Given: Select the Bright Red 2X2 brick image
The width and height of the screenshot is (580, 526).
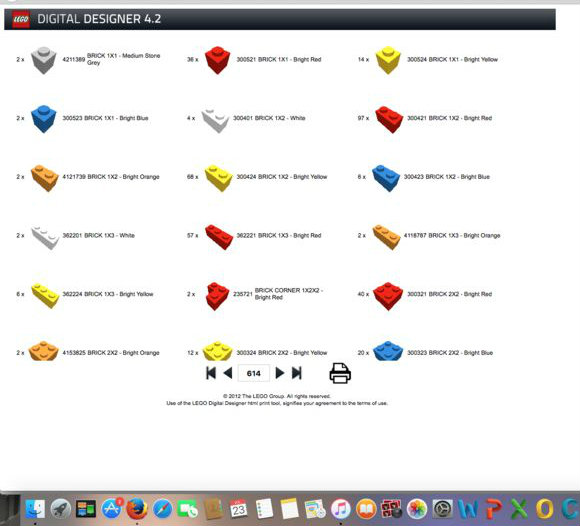Looking at the screenshot, I should 388,296.
